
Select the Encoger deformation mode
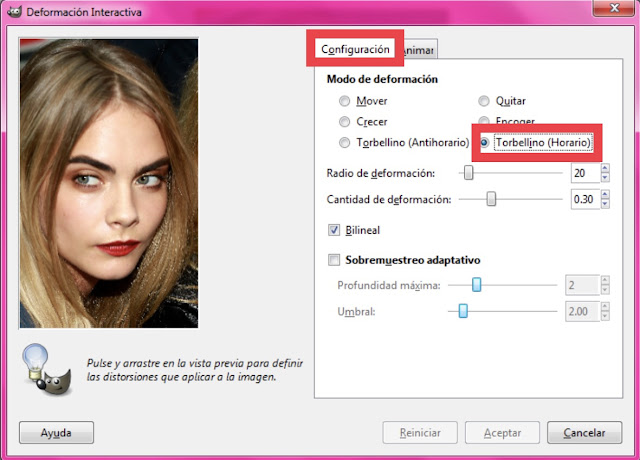coord(484,120)
